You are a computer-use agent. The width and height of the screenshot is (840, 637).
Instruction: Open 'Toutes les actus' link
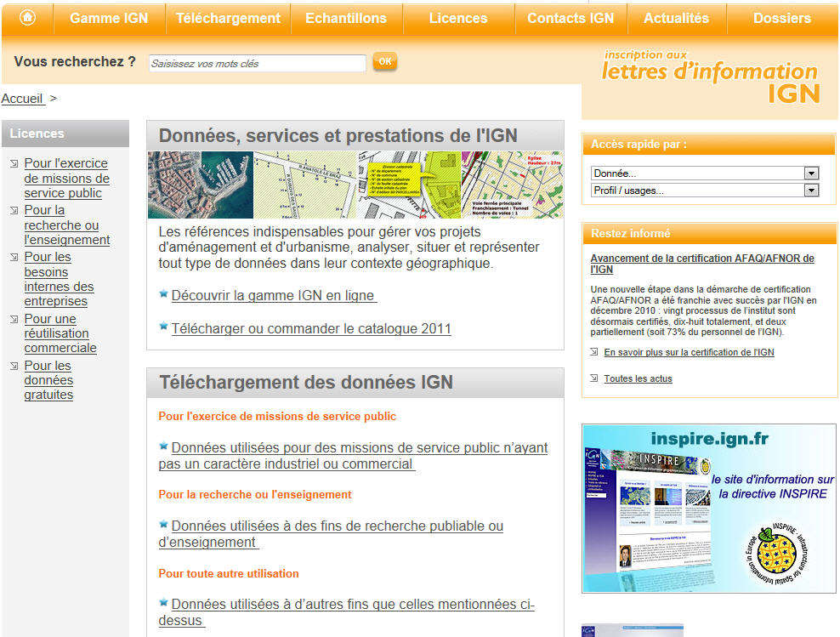click(x=638, y=378)
